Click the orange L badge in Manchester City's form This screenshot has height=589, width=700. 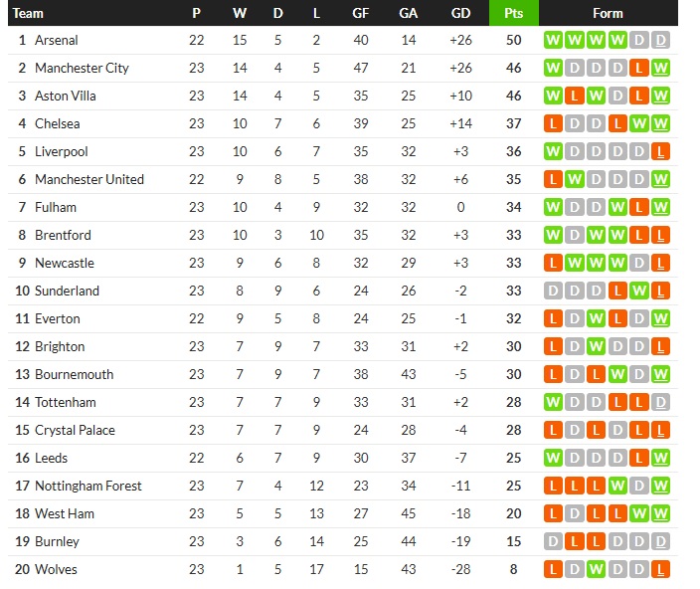click(x=640, y=69)
